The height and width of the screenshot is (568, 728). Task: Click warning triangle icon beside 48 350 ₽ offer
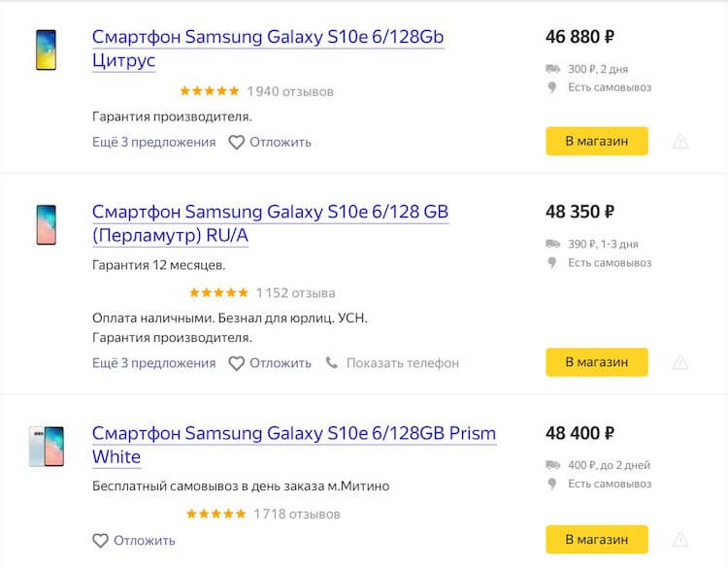[x=680, y=363]
